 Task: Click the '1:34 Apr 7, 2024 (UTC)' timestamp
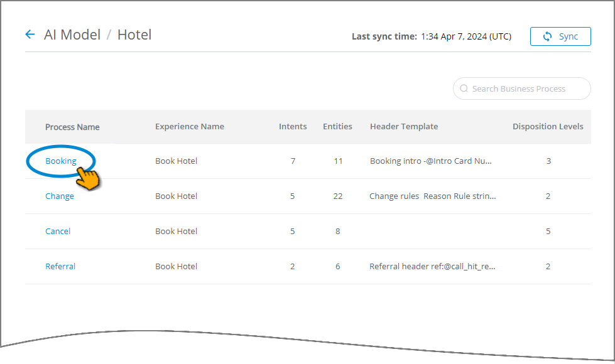[466, 36]
